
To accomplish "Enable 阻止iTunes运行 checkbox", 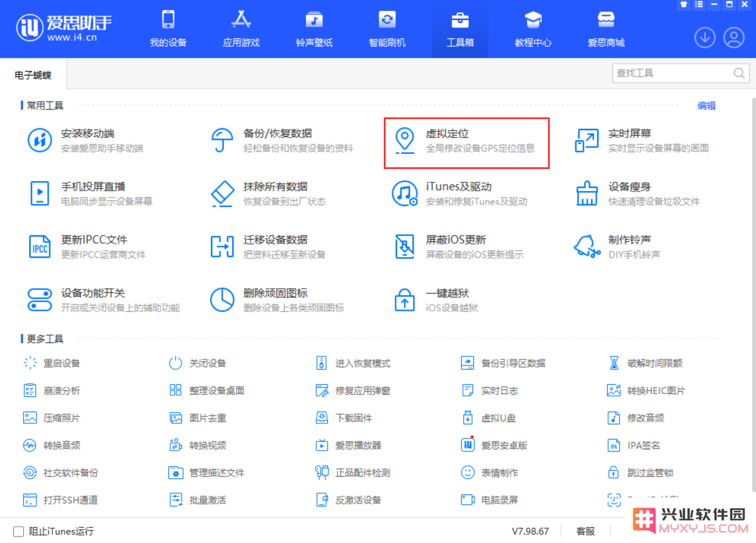I will [x=18, y=531].
